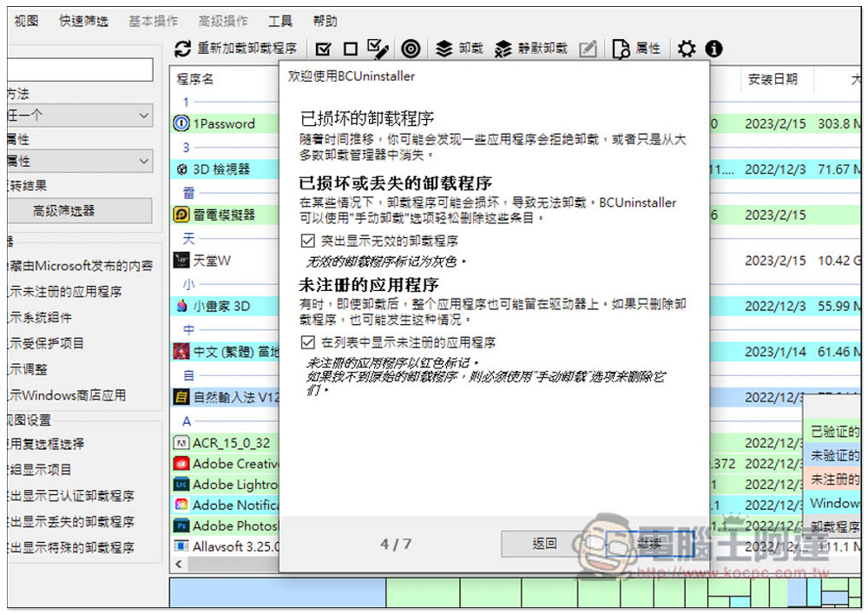Select all via the checked-box toolbar icon
868x615 pixels.
[323, 50]
